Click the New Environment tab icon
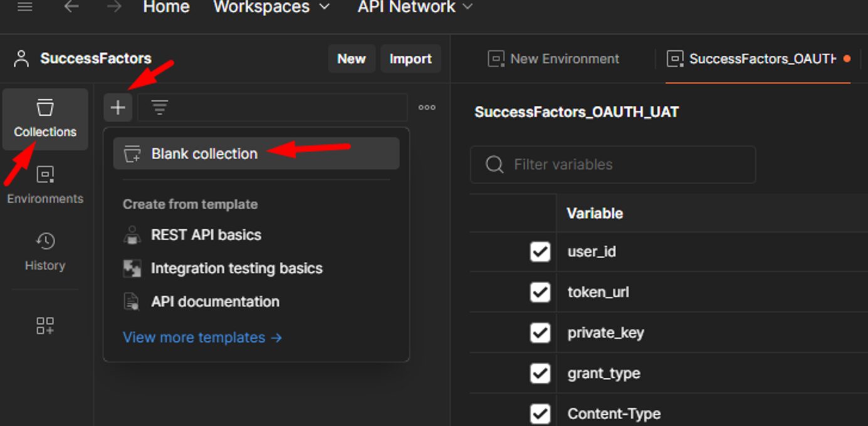Image resolution: width=868 pixels, height=426 pixels. (x=496, y=59)
